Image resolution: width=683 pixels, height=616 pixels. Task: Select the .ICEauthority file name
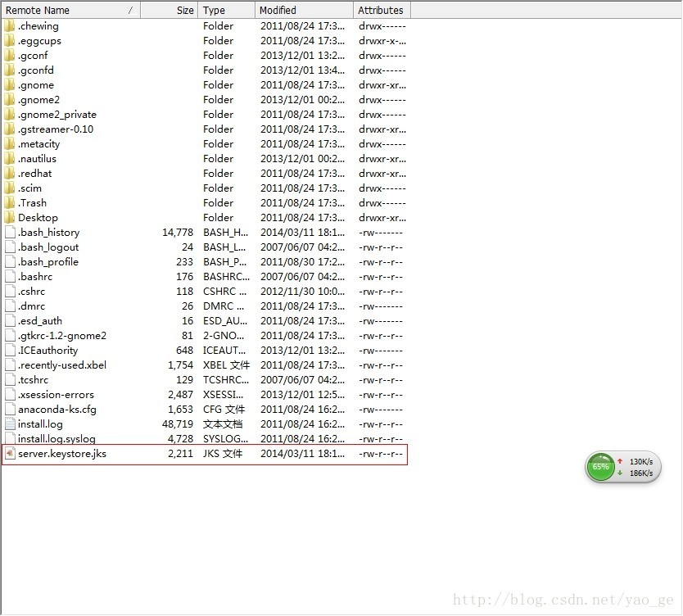(48, 351)
